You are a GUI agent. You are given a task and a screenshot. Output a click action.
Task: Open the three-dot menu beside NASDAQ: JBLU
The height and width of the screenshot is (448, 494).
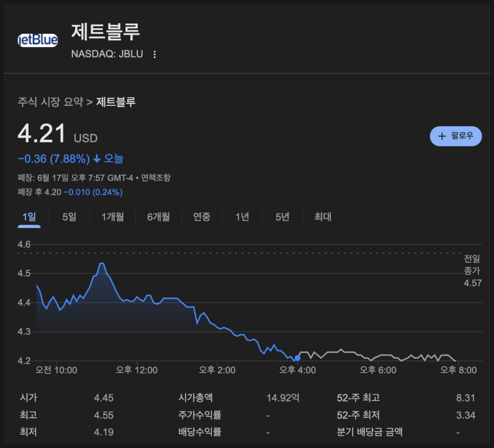[x=154, y=55]
